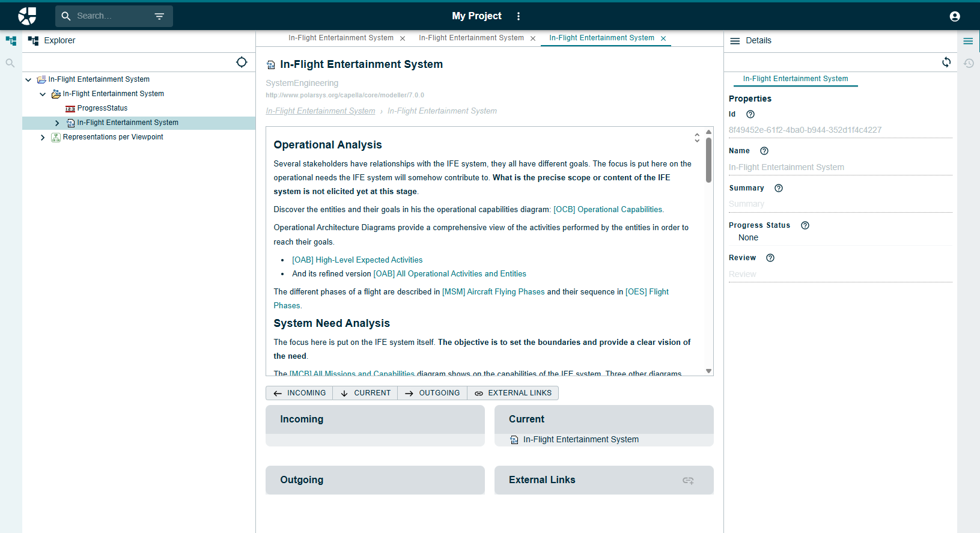Collapse the second-level In-Flight Entertainment System model node
The height and width of the screenshot is (533, 980).
(x=43, y=94)
